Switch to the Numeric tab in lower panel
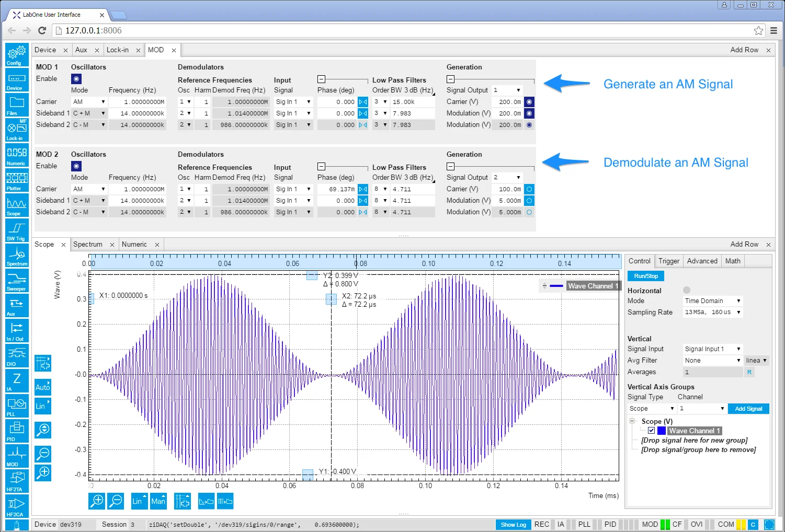785x532 pixels. pyautogui.click(x=134, y=244)
